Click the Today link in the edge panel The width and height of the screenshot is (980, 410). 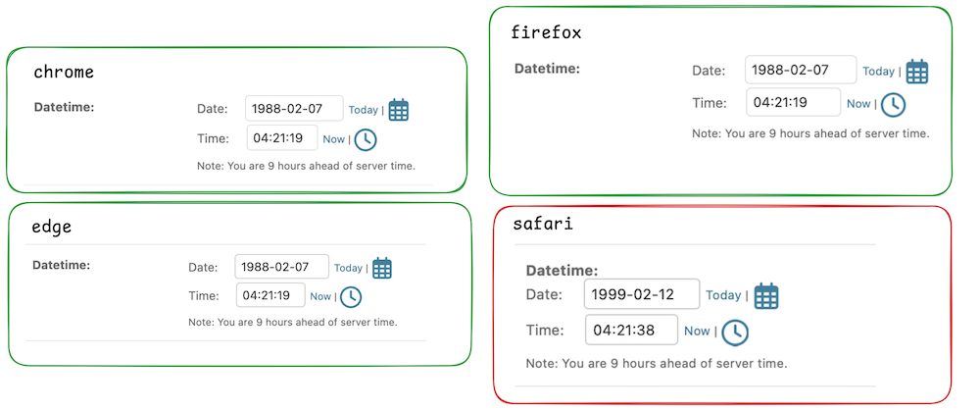348,268
